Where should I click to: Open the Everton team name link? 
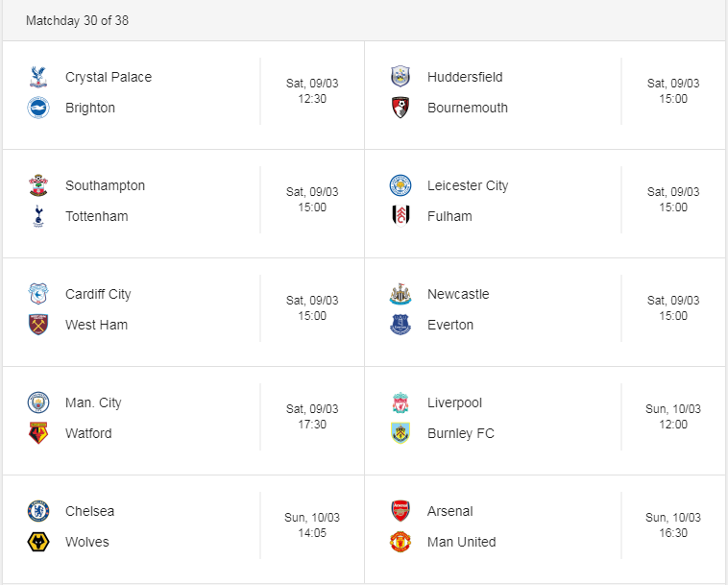450,325
